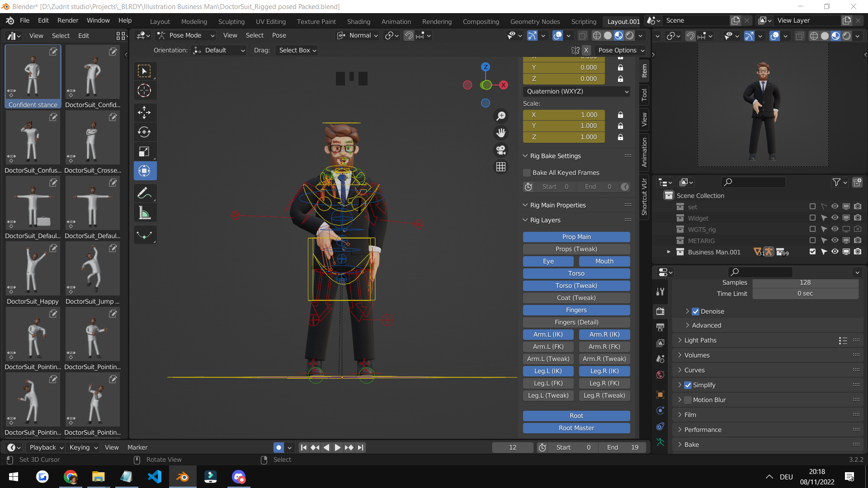Screen dimensions: 868x488
Task: Enable Bake All Keyed Frames checkbox
Action: pyautogui.click(x=527, y=173)
